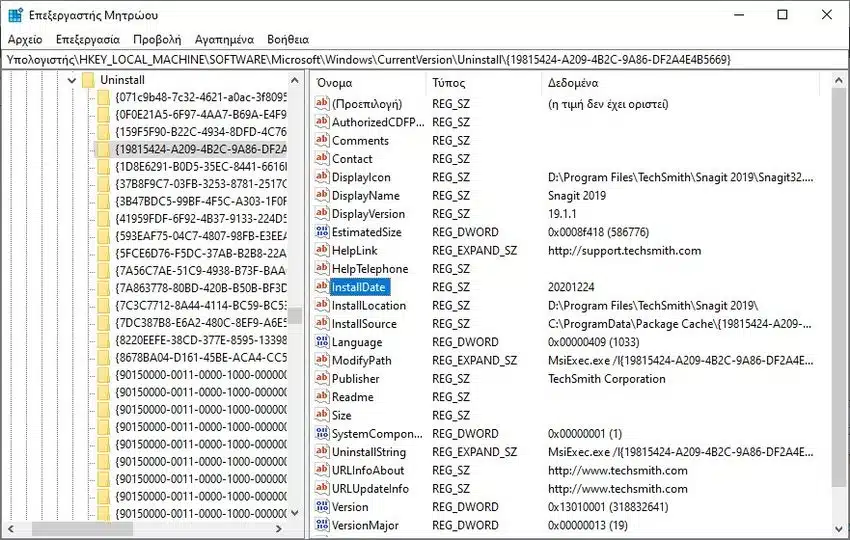The height and width of the screenshot is (540, 850).
Task: Select the DisplayVersion value
Action: coord(369,214)
